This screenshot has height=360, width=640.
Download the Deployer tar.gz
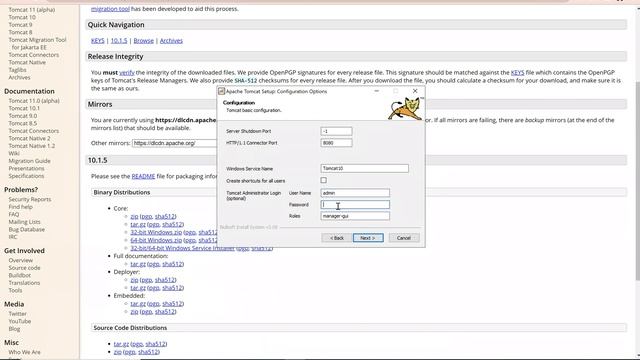tap(138, 288)
